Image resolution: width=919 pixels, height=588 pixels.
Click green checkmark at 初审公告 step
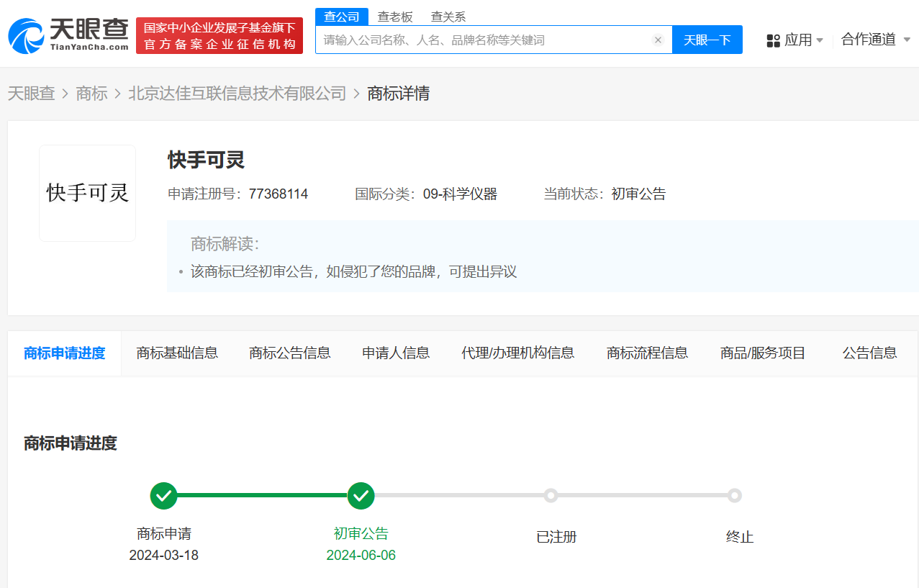point(361,495)
